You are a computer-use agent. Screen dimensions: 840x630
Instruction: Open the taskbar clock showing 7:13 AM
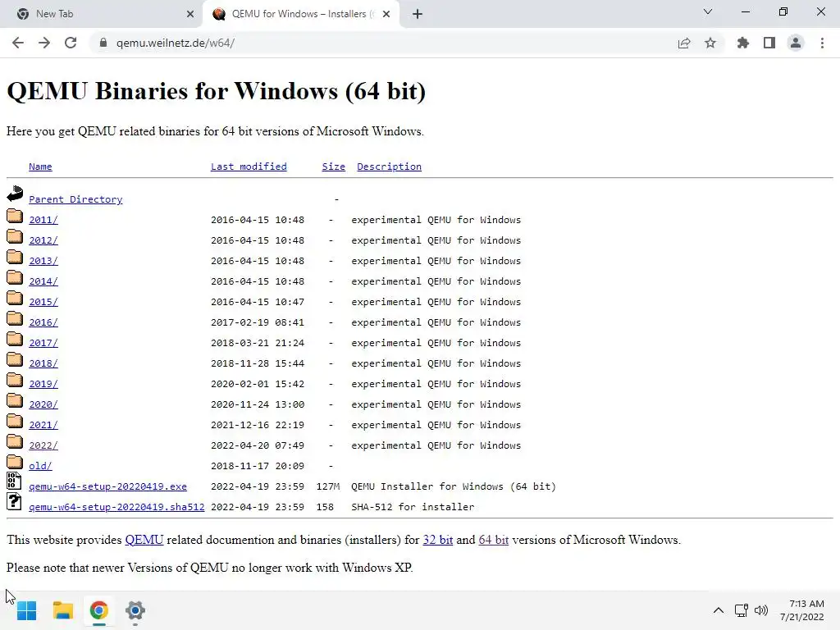click(802, 610)
